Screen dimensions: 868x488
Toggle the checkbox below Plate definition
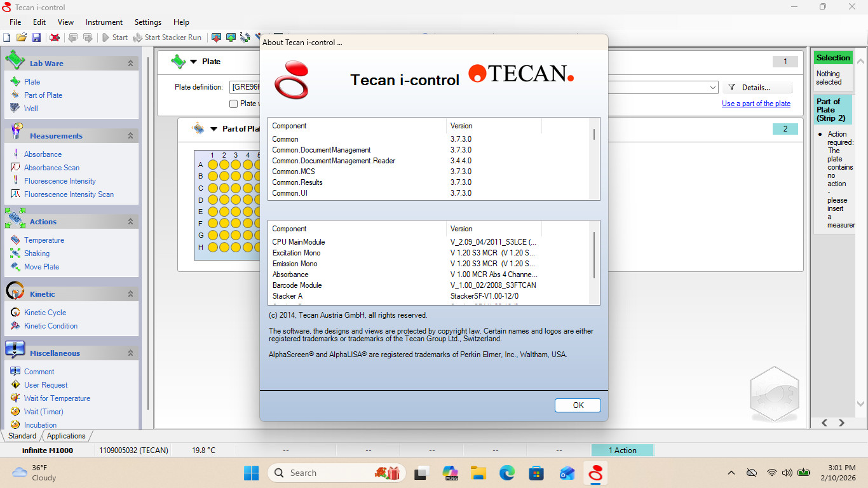[x=233, y=104]
